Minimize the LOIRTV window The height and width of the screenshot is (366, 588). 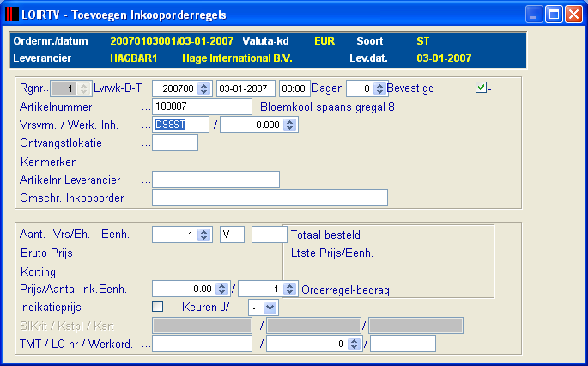point(534,15)
